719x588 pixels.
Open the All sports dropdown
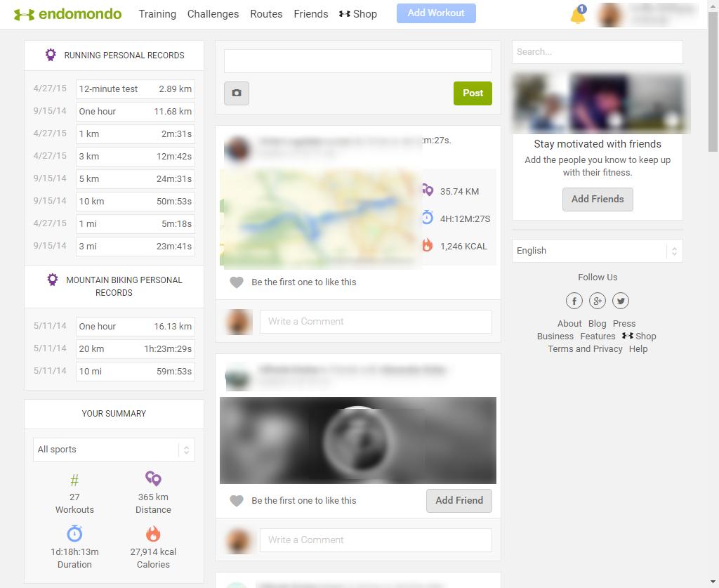[x=114, y=450]
